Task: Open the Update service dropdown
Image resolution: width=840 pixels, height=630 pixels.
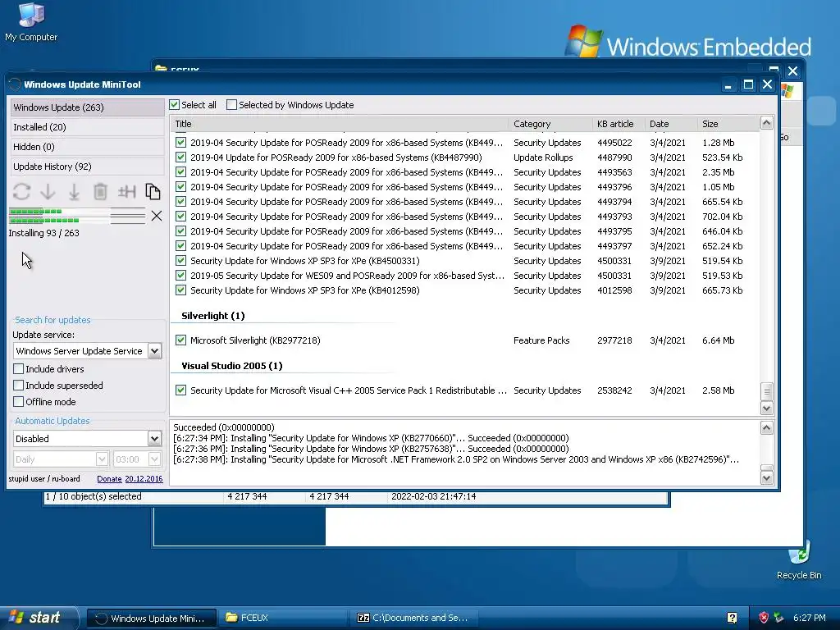Action: (x=154, y=351)
